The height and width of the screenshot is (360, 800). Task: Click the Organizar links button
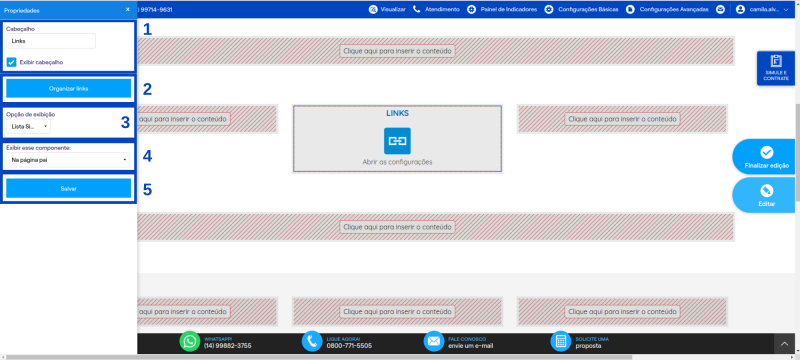pyautogui.click(x=68, y=88)
